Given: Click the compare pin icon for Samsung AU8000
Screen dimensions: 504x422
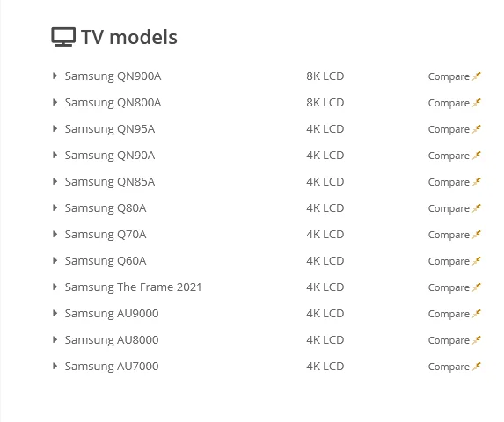Looking at the screenshot, I should (x=477, y=339).
